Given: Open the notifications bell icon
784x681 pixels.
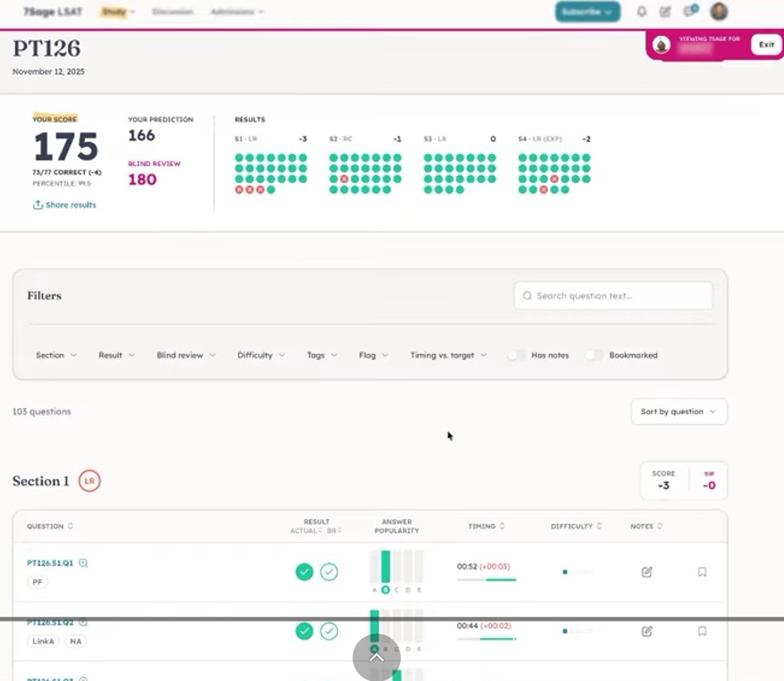Looking at the screenshot, I should tap(642, 11).
